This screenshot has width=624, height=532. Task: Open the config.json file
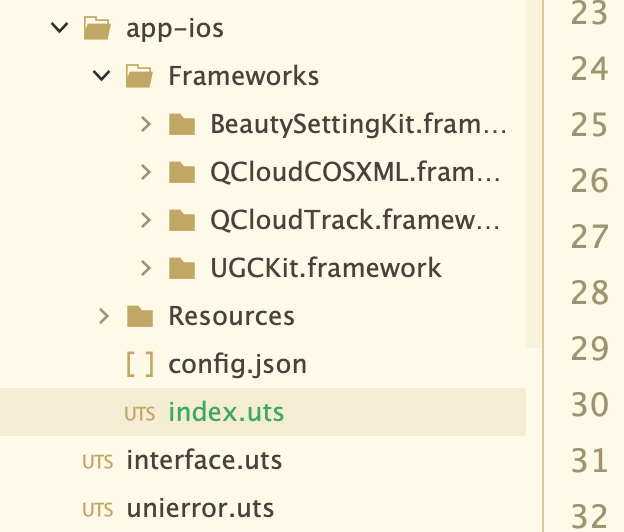[238, 364]
